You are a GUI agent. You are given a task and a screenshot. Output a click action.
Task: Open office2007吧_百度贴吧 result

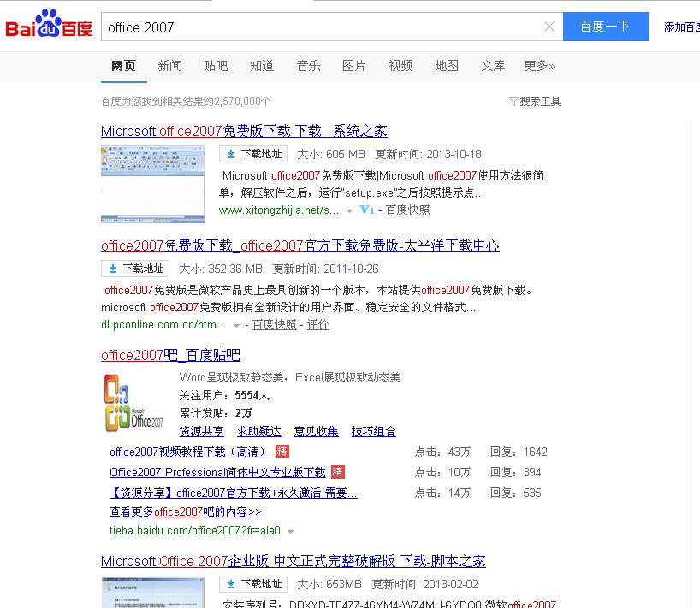click(x=170, y=355)
